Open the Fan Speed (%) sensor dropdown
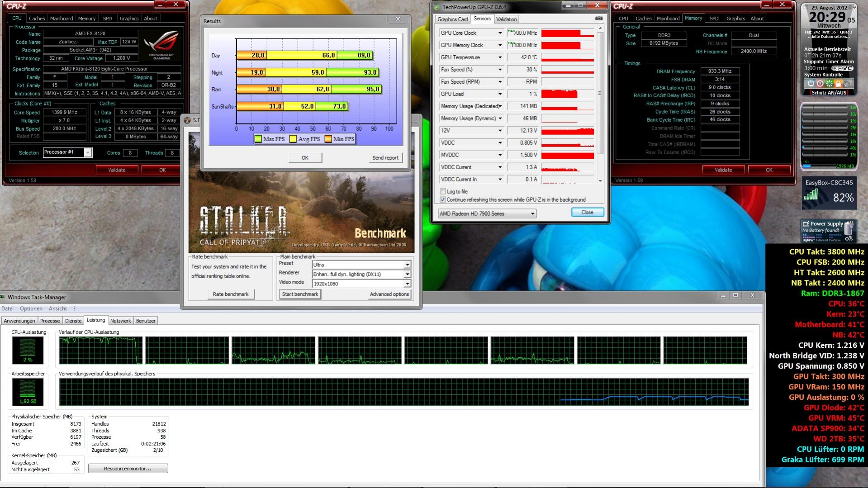This screenshot has height=488, width=868. (500, 70)
